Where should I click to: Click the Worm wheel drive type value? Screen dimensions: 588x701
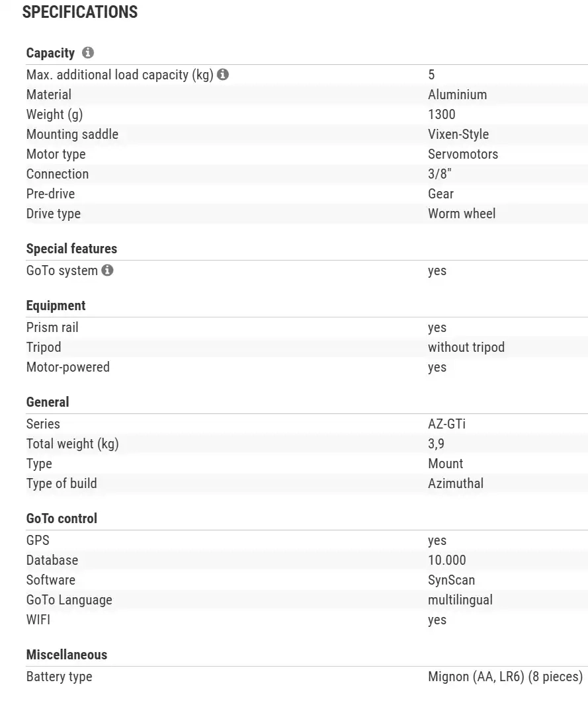pyautogui.click(x=462, y=214)
